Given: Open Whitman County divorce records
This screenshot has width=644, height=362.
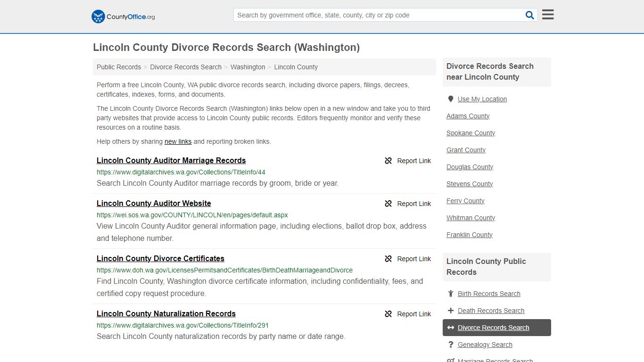Looking at the screenshot, I should point(471,218).
